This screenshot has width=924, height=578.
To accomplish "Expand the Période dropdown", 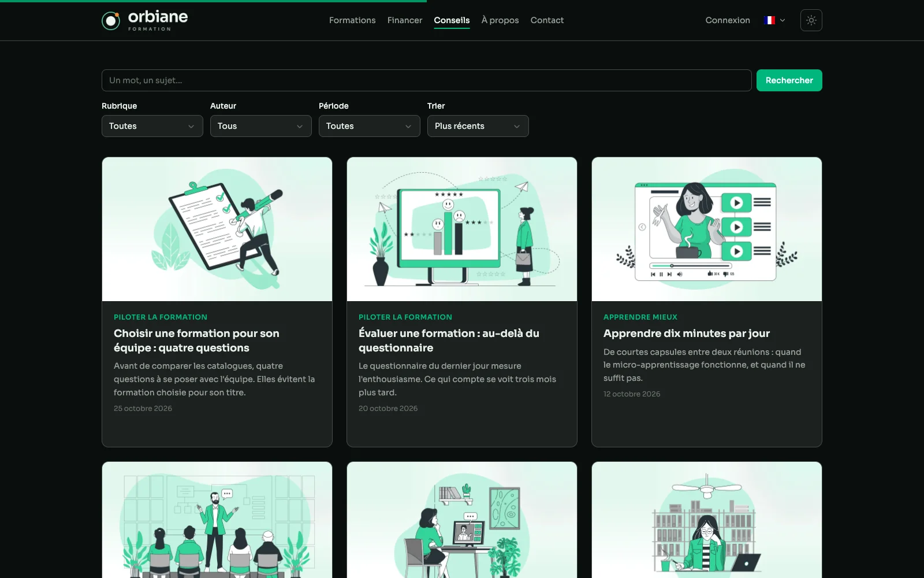I will click(x=370, y=126).
